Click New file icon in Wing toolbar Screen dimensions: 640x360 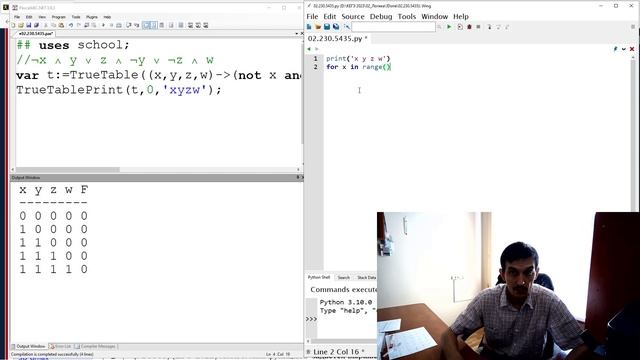309,27
